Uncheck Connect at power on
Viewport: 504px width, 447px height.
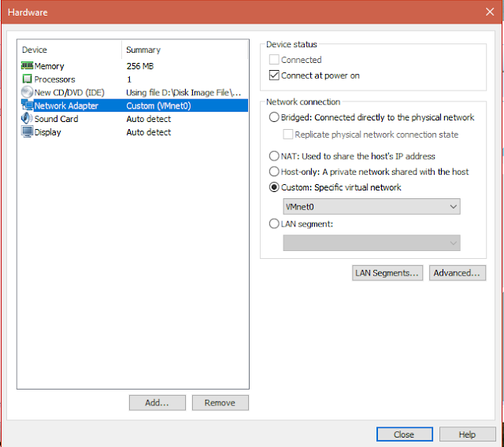click(274, 76)
